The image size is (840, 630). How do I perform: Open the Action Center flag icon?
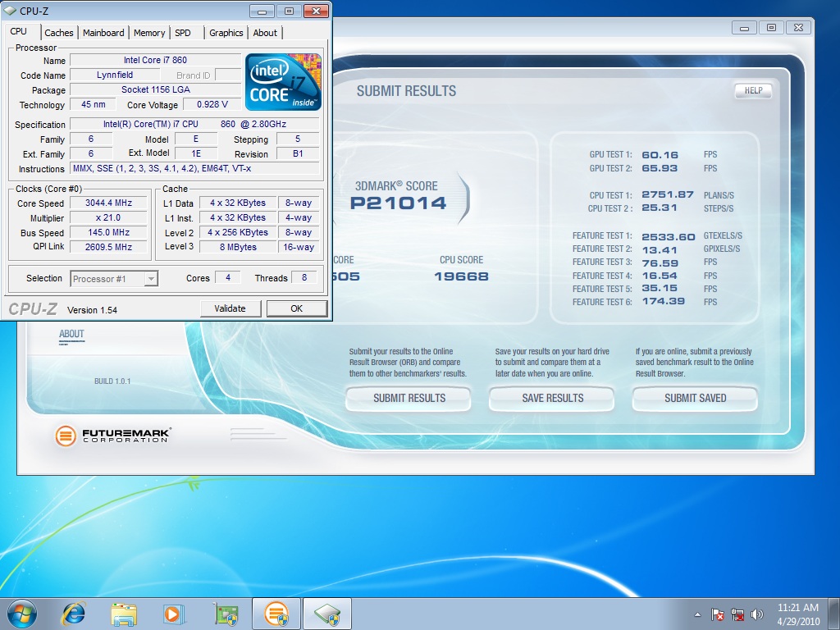pos(717,614)
